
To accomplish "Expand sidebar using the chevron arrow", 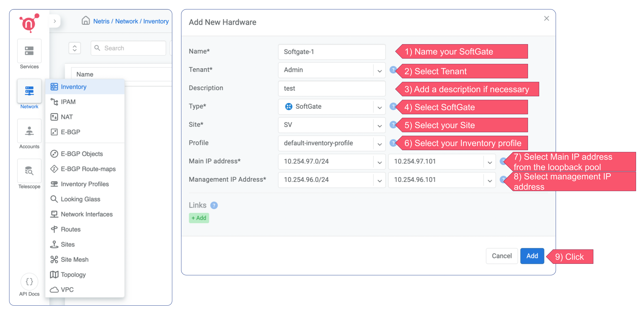I will 55,21.
